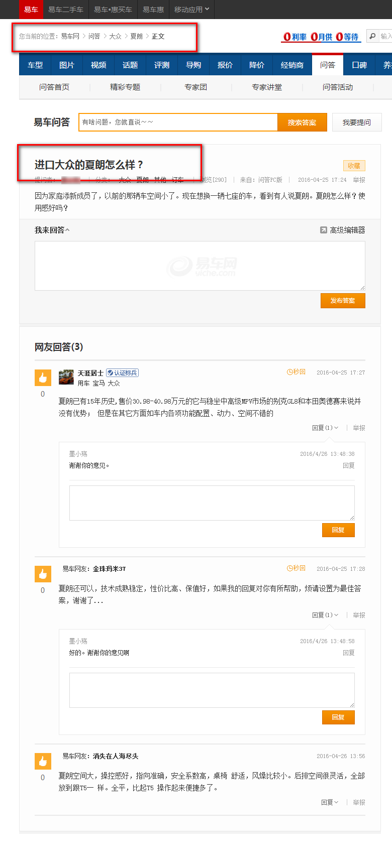The width and height of the screenshot is (392, 868).
Task: Select the active 问答 tab
Action: 328,65
